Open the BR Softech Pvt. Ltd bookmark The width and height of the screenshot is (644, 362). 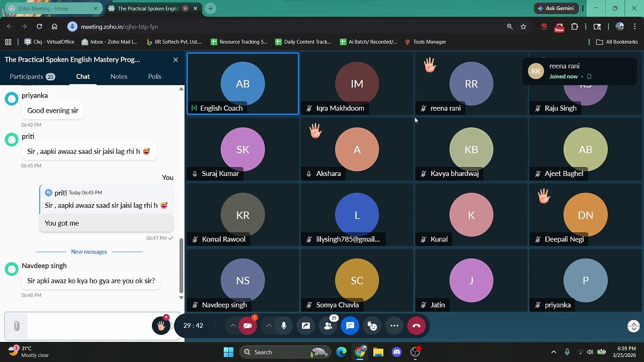(x=174, y=42)
